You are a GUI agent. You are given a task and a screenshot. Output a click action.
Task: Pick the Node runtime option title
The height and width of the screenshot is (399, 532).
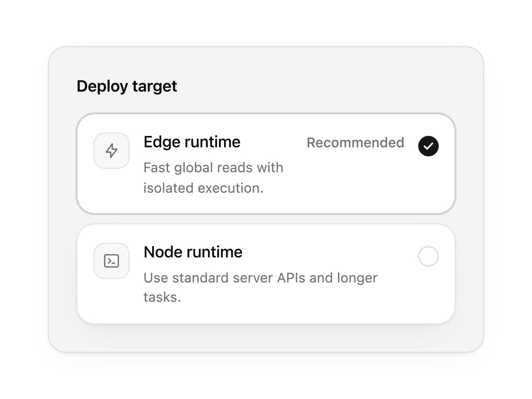coord(193,252)
